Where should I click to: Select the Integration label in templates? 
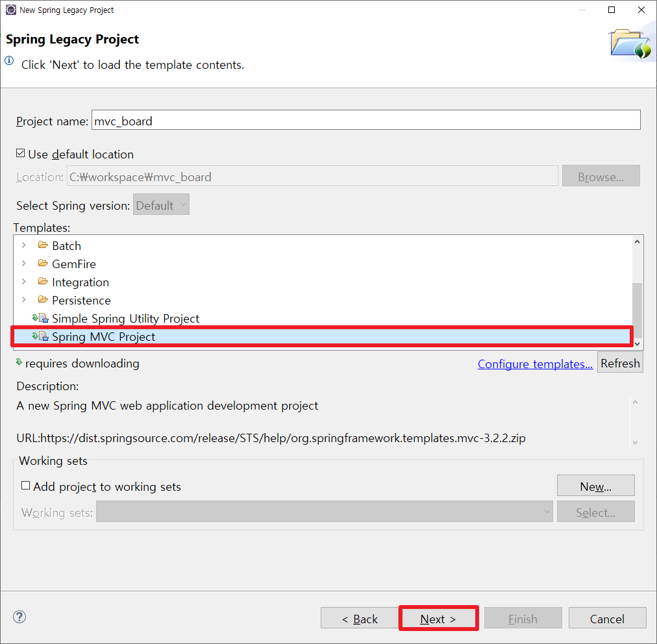tap(81, 282)
